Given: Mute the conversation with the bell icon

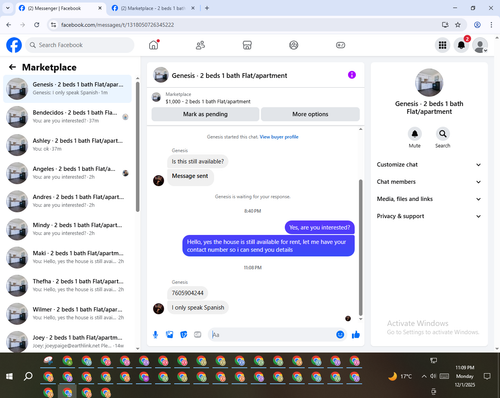Looking at the screenshot, I should pos(415,134).
